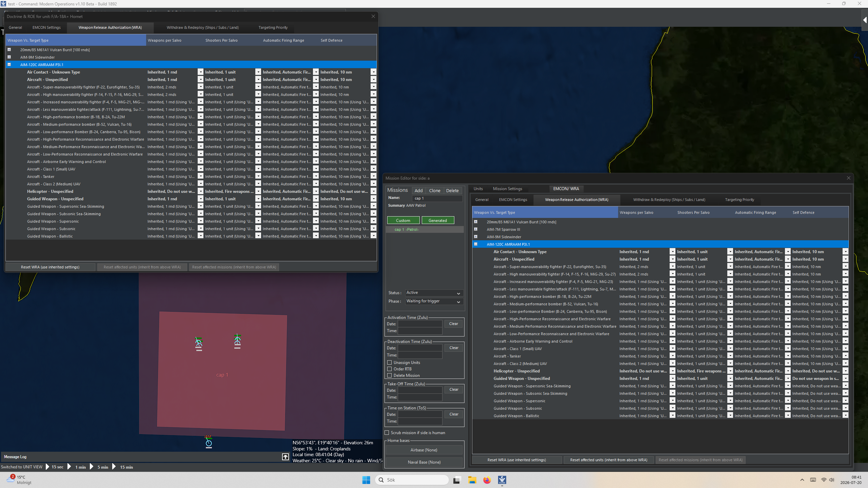The width and height of the screenshot is (868, 488).
Task: Open File Explorer from the taskbar
Action: pos(472,480)
